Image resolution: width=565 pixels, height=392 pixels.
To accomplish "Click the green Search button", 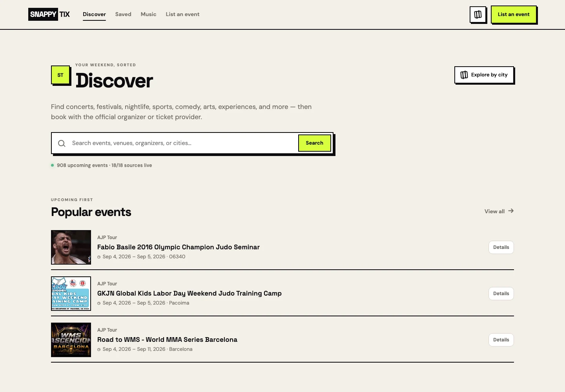I will [315, 143].
